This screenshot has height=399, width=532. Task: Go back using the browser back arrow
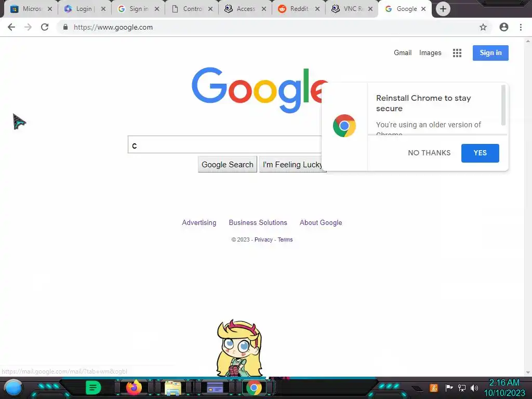click(x=11, y=27)
